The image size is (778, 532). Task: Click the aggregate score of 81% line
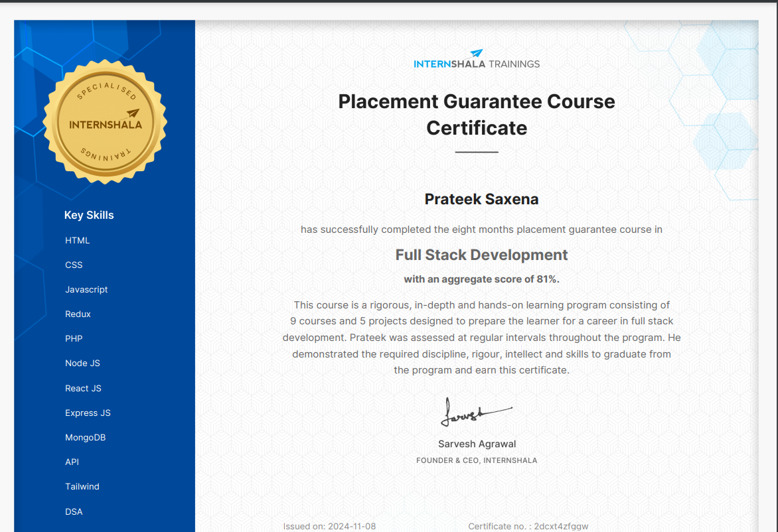point(481,279)
